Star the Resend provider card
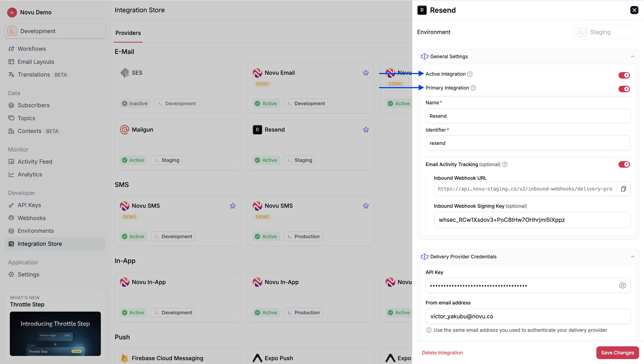Image resolution: width=644 pixels, height=364 pixels. [366, 130]
